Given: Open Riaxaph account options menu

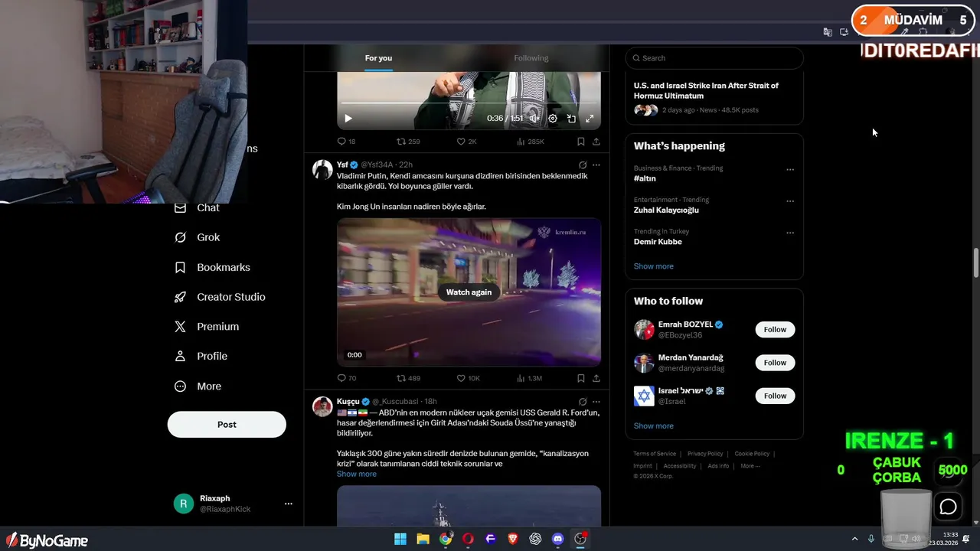Looking at the screenshot, I should tap(289, 504).
